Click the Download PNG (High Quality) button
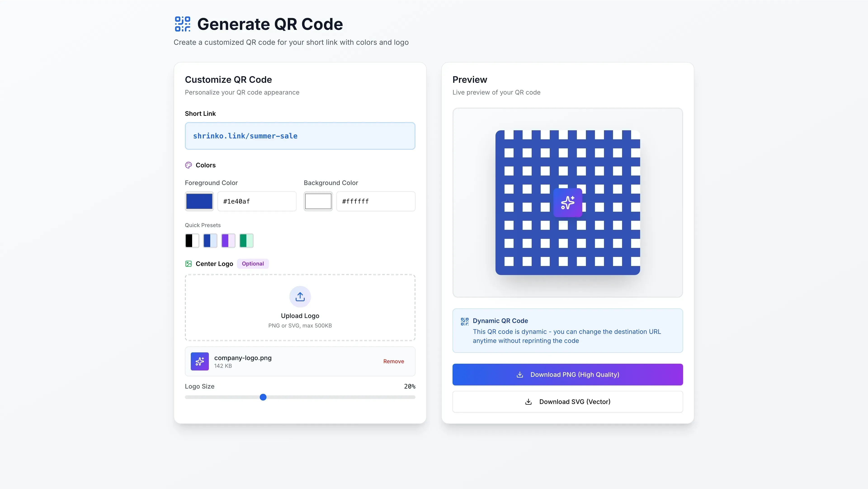The height and width of the screenshot is (489, 868). 567,374
